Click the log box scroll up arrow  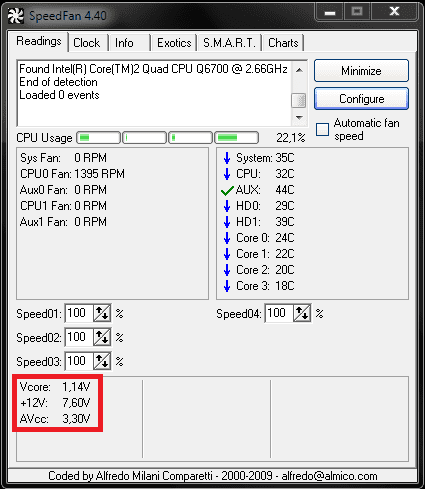pos(299,70)
